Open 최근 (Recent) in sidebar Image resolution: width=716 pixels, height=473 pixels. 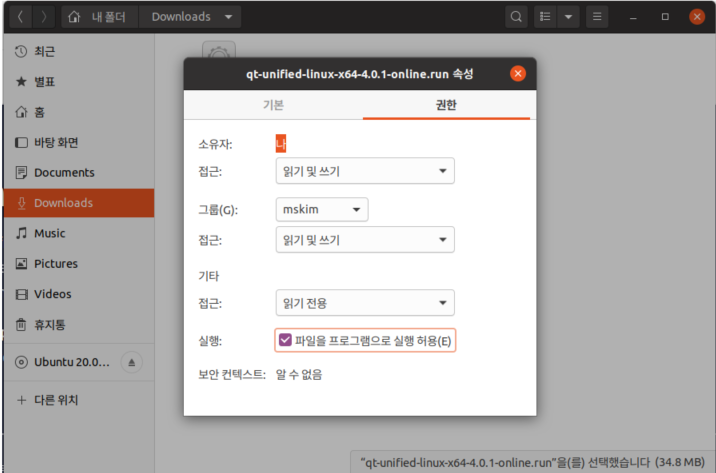click(x=79, y=52)
